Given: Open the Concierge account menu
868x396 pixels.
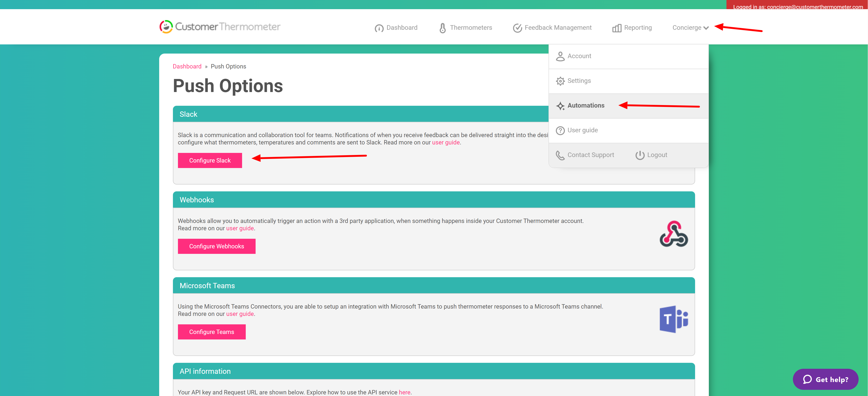Looking at the screenshot, I should click(691, 28).
